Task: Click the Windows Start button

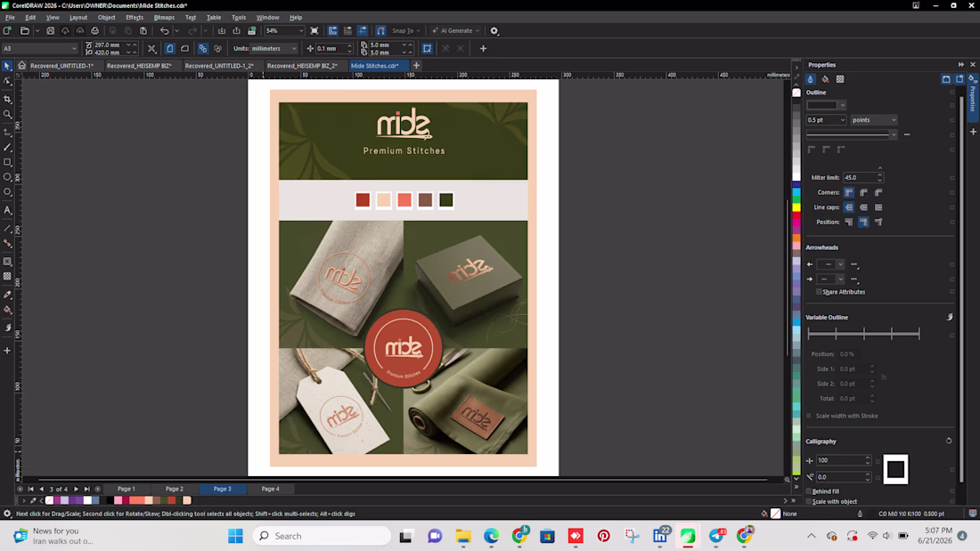Action: (x=235, y=536)
